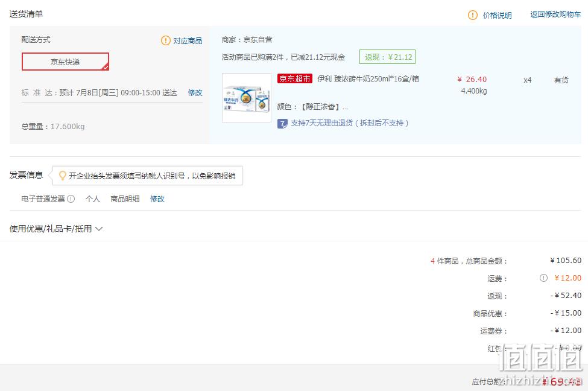Click the 价格说明 warning icon
Screen dimensions: 588x391
[472, 15]
